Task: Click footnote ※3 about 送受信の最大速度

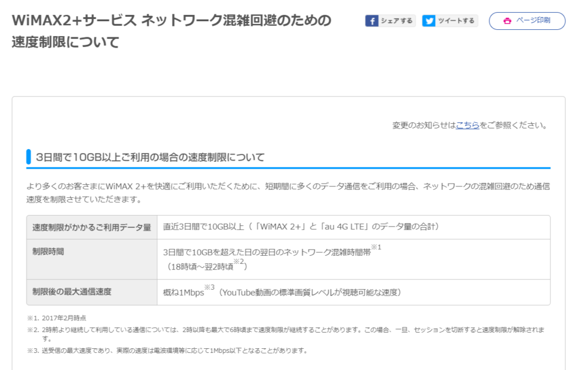Action: [168, 350]
